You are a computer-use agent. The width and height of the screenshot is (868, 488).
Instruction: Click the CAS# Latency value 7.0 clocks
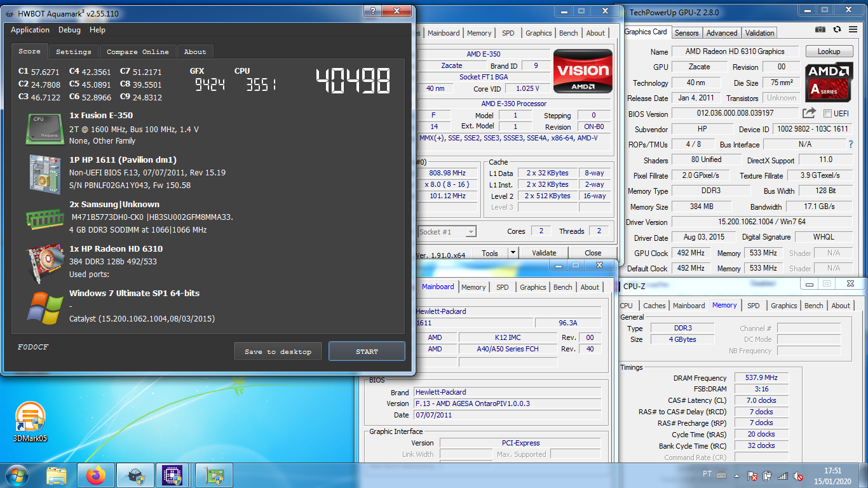(x=761, y=400)
